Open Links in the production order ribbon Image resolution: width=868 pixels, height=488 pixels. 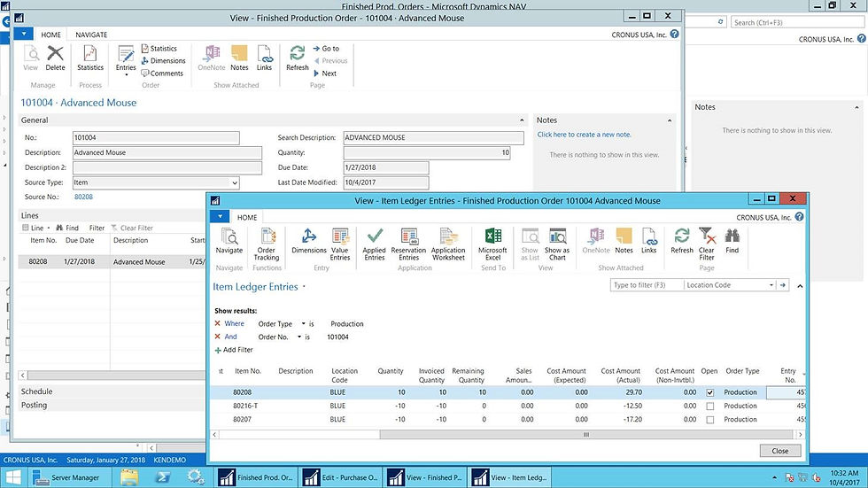[x=264, y=58]
